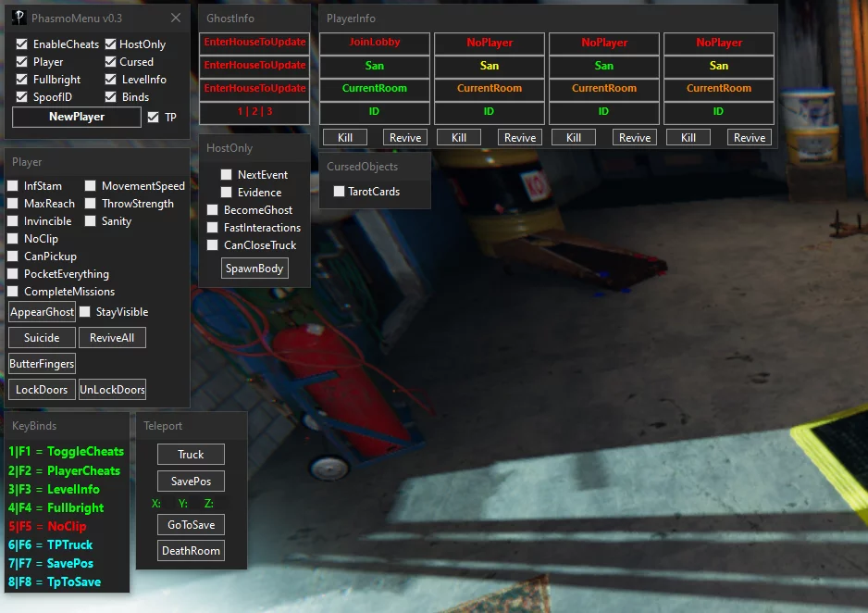Teleport using the Truck button

click(191, 455)
